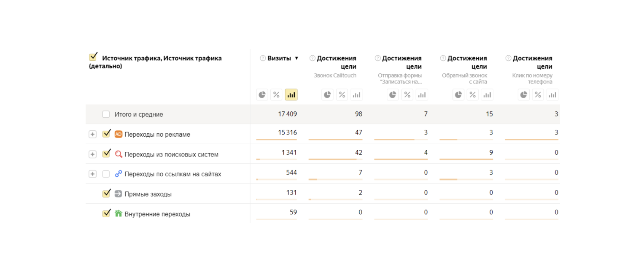
Task: Open the Внутренние переходы traffic source
Action: [157, 214]
